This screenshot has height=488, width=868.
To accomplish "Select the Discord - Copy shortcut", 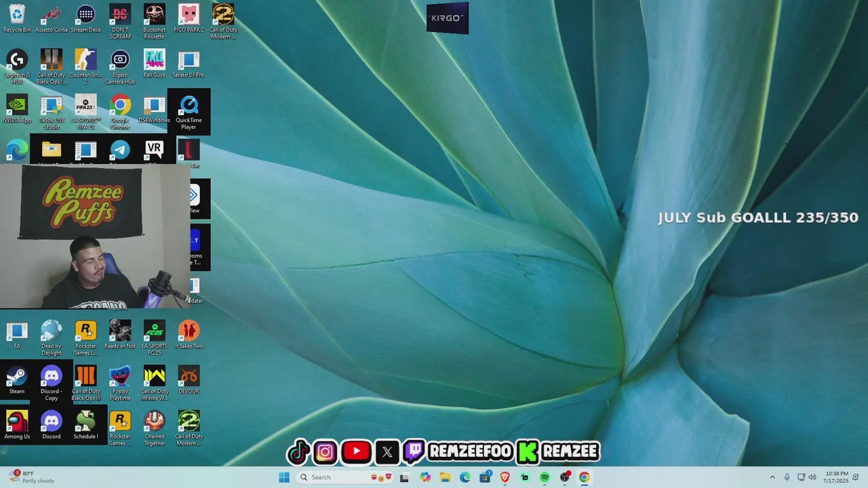I will (x=52, y=383).
